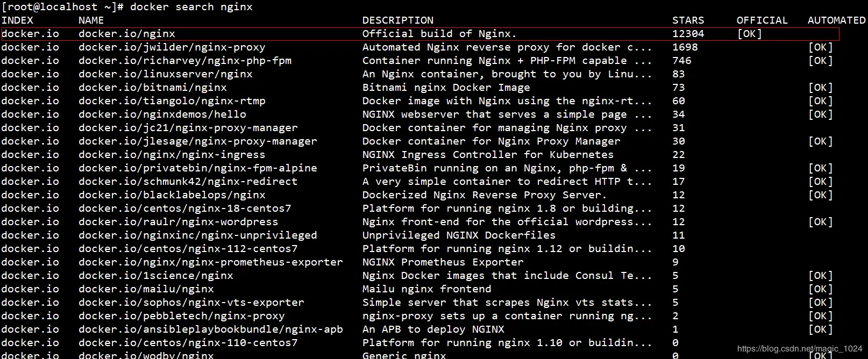Click the 9 stars value
Image resolution: width=868 pixels, height=359 pixels.
click(675, 262)
